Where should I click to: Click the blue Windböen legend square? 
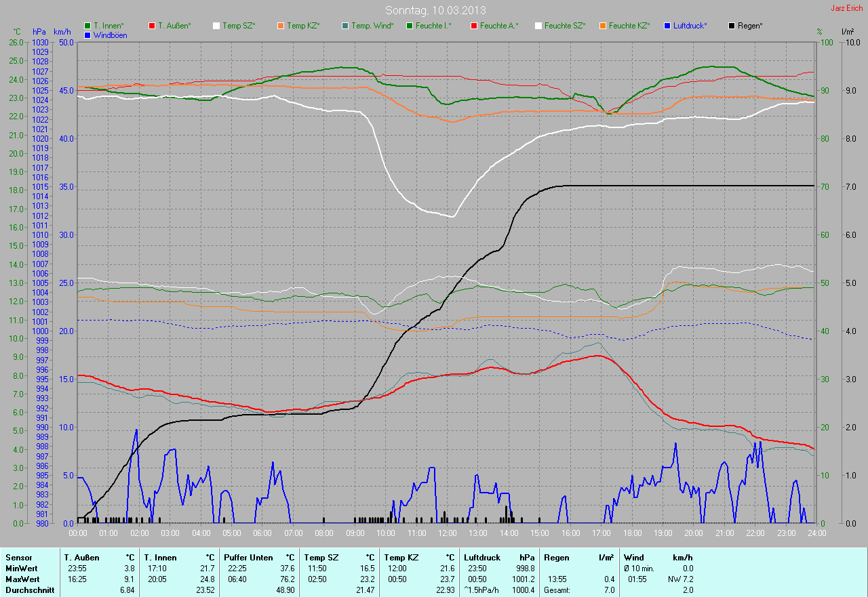coord(87,35)
